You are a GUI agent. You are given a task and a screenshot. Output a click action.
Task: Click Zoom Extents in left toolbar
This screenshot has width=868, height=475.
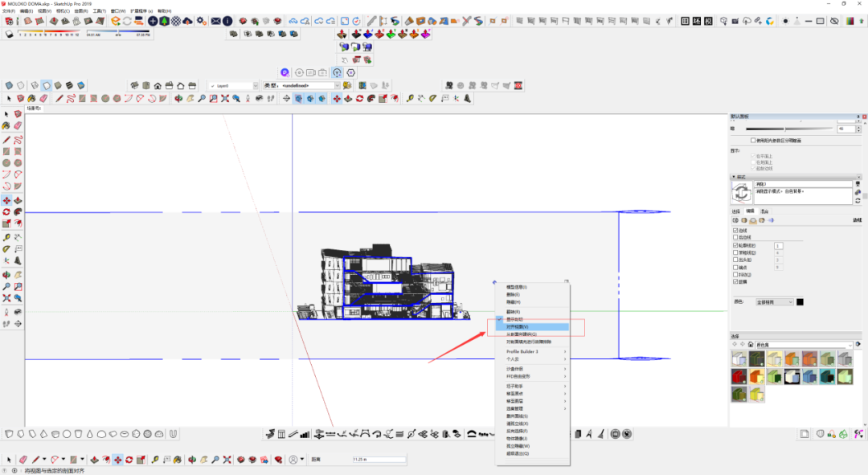(x=6, y=298)
